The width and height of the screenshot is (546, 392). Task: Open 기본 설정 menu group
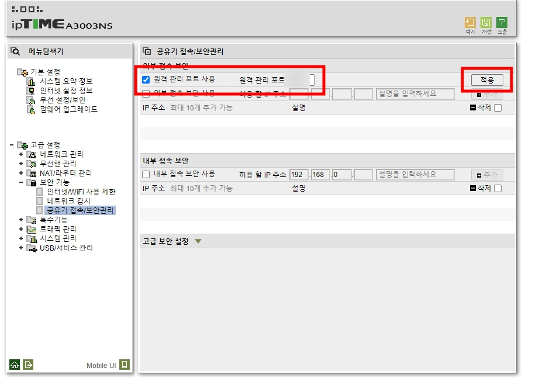45,72
